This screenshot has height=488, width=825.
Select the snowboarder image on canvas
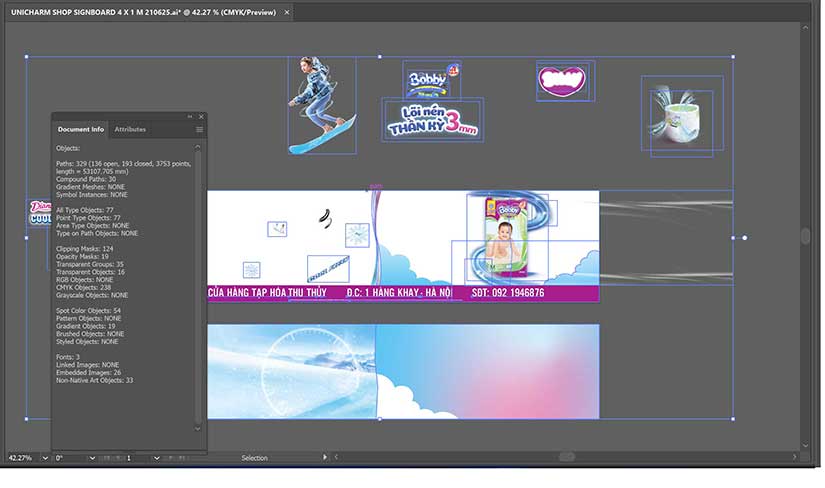pyautogui.click(x=321, y=105)
